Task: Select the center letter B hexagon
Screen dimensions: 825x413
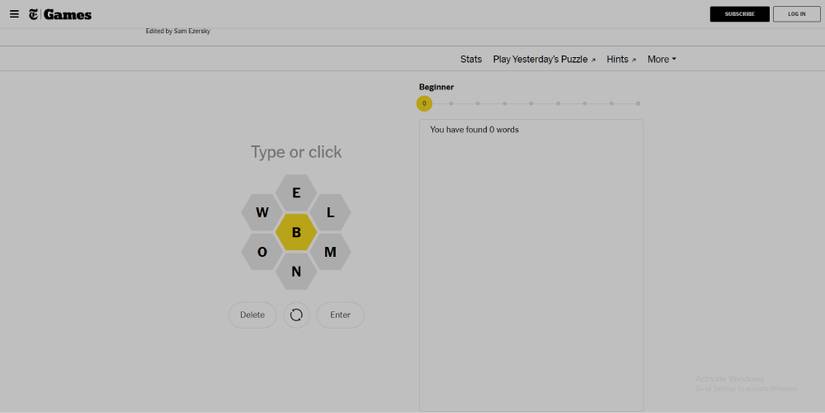Action: (296, 232)
